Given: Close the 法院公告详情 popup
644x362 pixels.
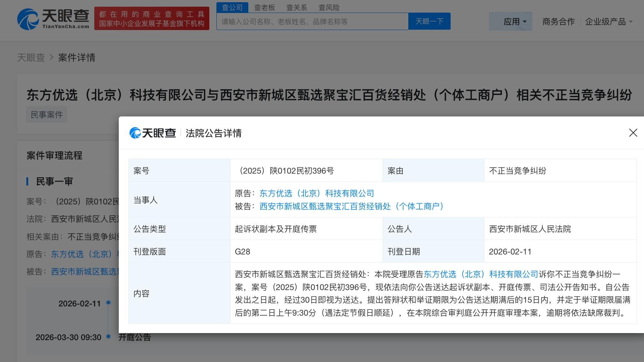Looking at the screenshot, I should point(633,133).
